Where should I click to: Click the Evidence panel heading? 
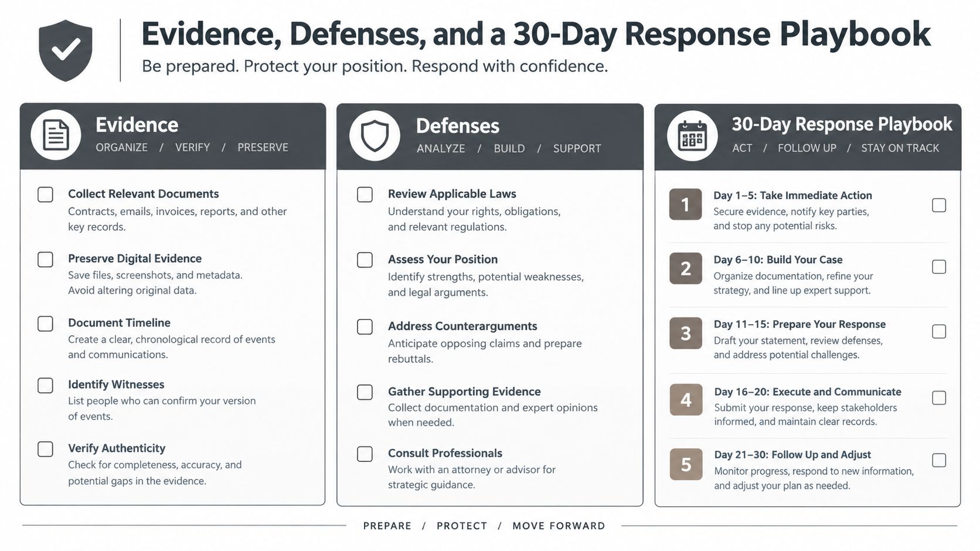tap(137, 125)
